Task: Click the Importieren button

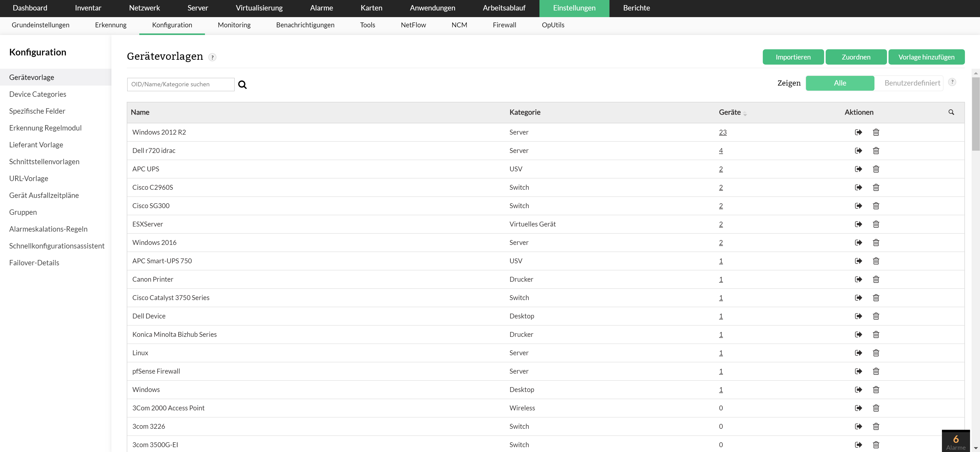Action: coord(793,57)
